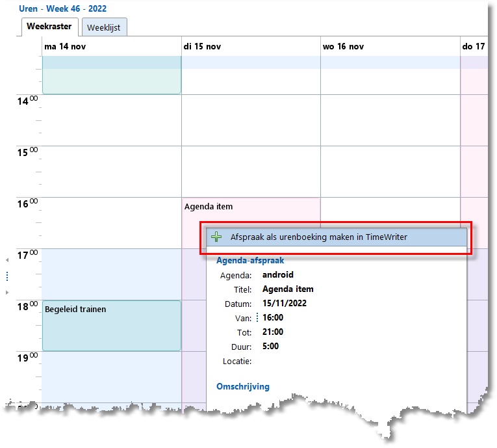Viewport: 497px width, 448px height.
Task: Switch to the Weeklijst tab
Action: 104,28
